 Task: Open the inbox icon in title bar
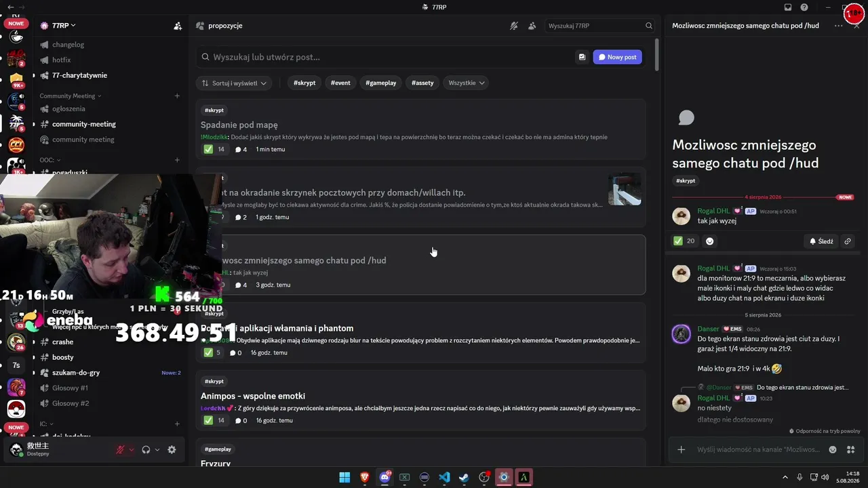tap(788, 7)
